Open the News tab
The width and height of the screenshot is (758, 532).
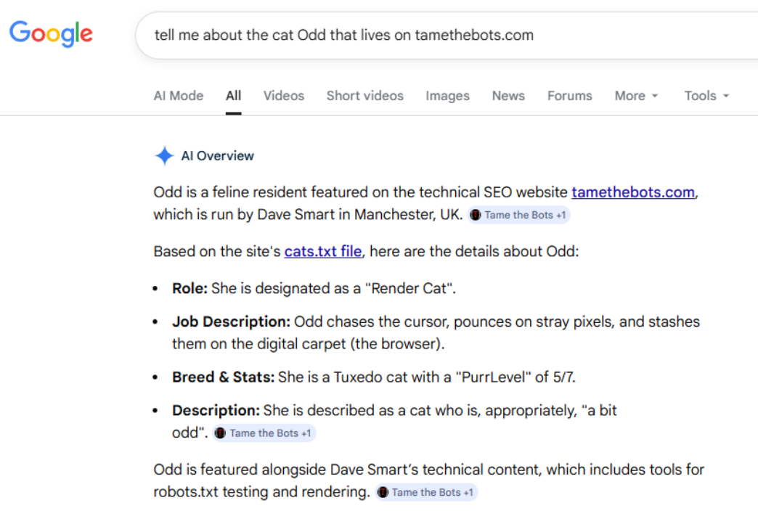pyautogui.click(x=508, y=96)
